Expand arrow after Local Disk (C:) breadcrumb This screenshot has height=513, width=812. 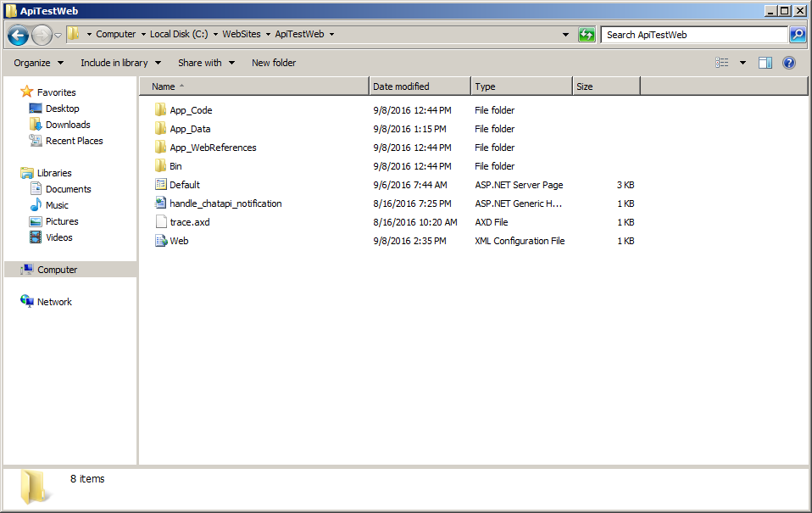click(x=215, y=35)
